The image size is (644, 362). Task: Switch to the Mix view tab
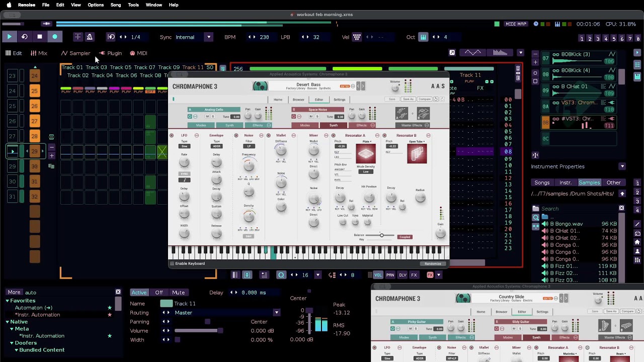point(39,53)
